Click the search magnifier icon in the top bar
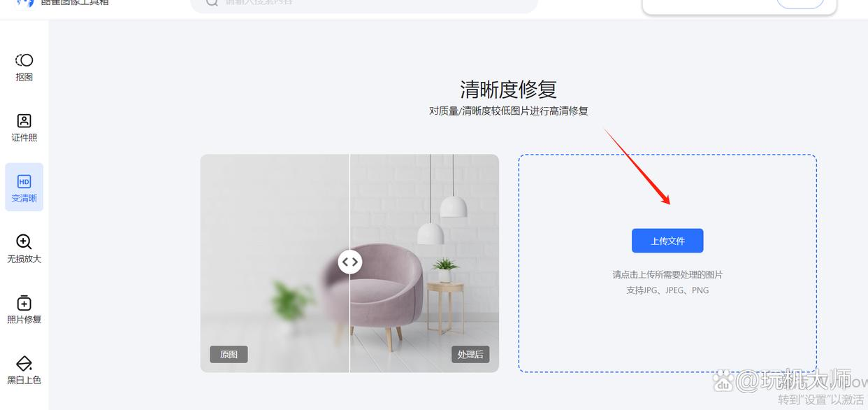Image resolution: width=868 pixels, height=410 pixels. pyautogui.click(x=212, y=3)
